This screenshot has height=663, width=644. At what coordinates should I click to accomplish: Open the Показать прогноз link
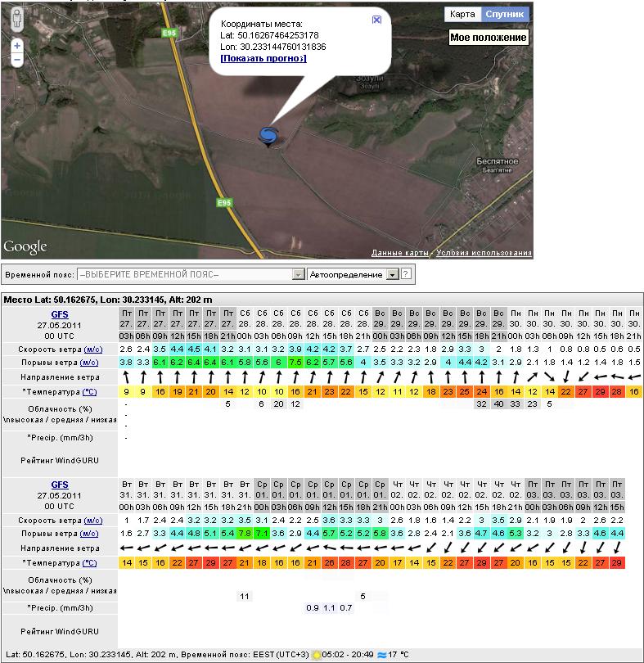263,58
